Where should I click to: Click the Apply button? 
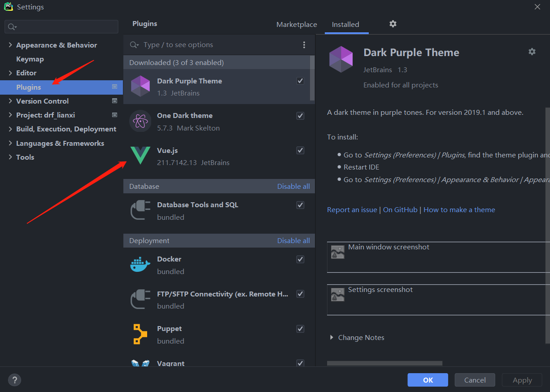[x=522, y=380]
